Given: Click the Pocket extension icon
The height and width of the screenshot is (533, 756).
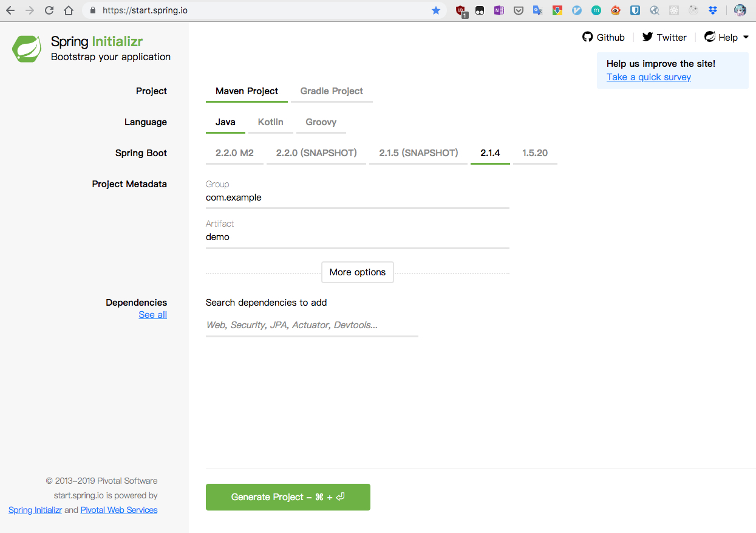Looking at the screenshot, I should 518,10.
